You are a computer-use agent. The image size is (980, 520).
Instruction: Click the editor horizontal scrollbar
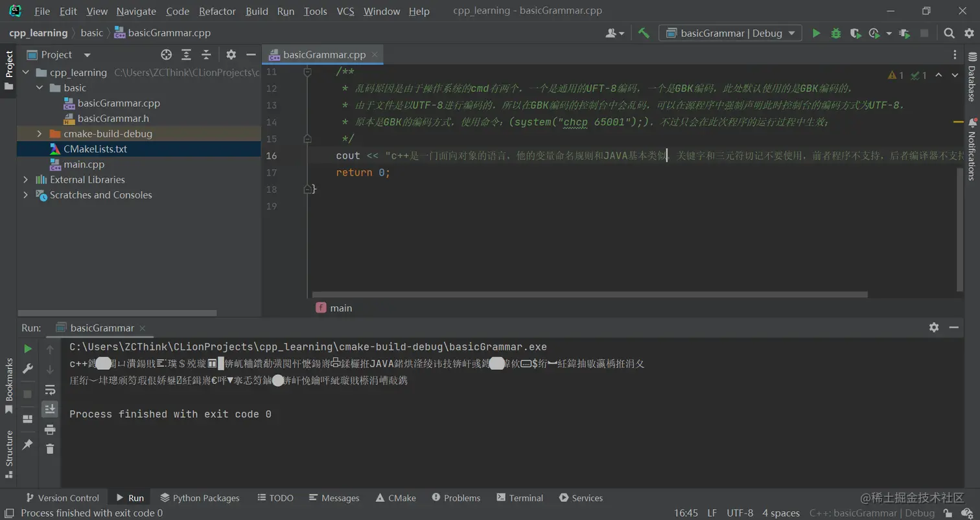pyautogui.click(x=590, y=295)
